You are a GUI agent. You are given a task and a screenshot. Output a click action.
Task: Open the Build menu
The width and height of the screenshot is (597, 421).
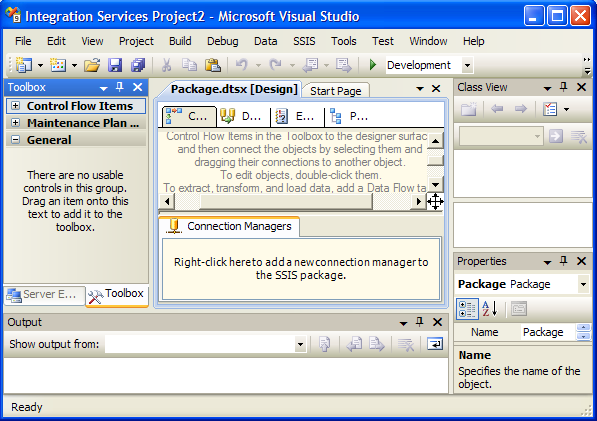pos(180,41)
